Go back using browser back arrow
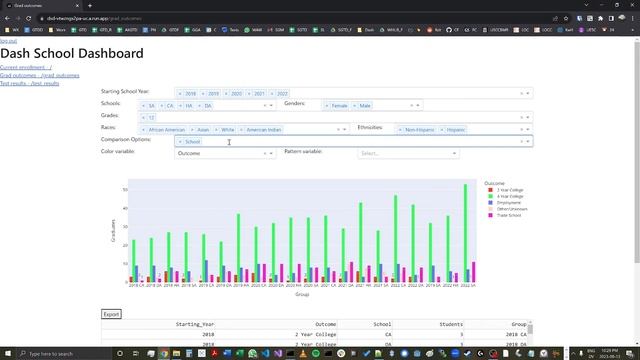The height and width of the screenshot is (360, 640). [7, 18]
